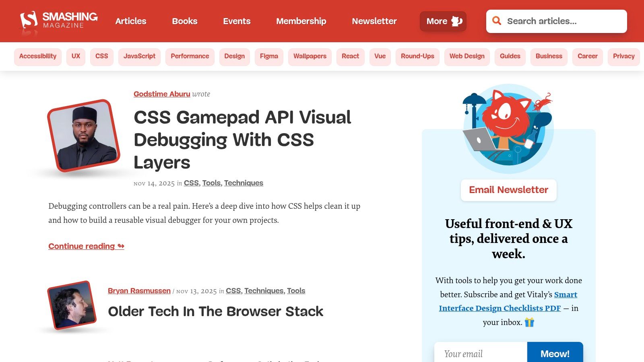Select the Wallpapers category tag
644x362 pixels.
tap(310, 57)
